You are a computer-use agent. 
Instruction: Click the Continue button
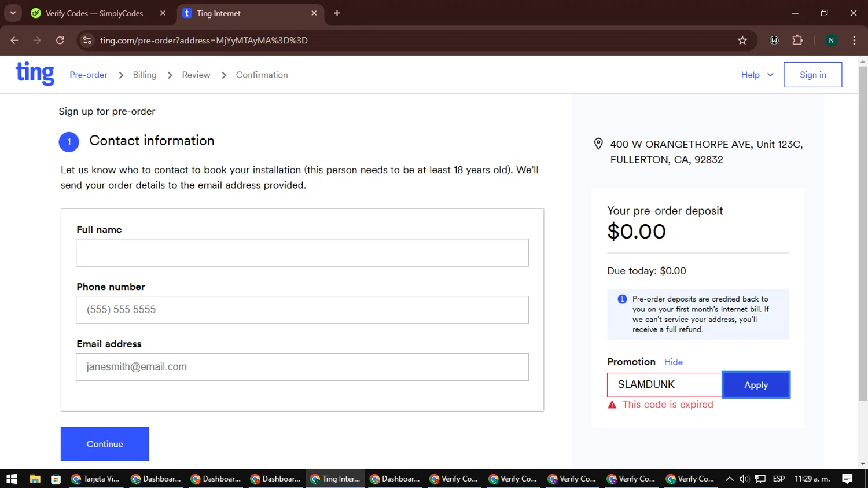tap(105, 444)
